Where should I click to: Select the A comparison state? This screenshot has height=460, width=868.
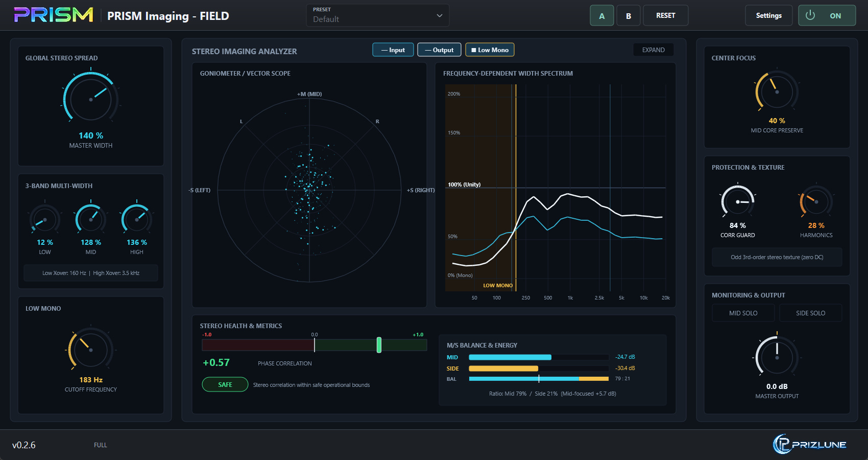(602, 15)
